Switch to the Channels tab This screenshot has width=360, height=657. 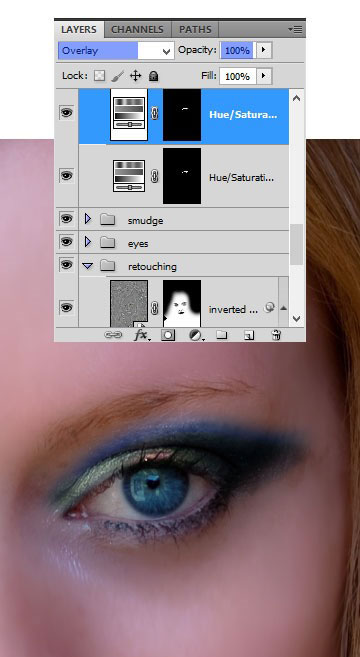point(137,29)
